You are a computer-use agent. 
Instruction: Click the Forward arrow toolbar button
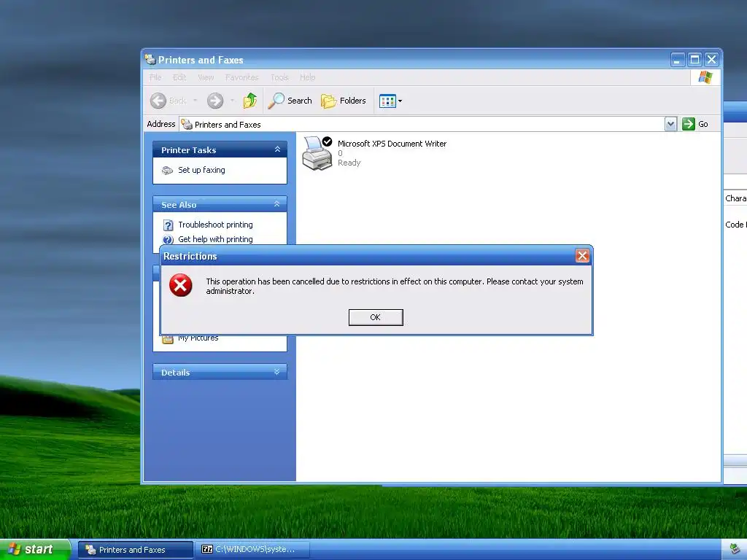(215, 101)
